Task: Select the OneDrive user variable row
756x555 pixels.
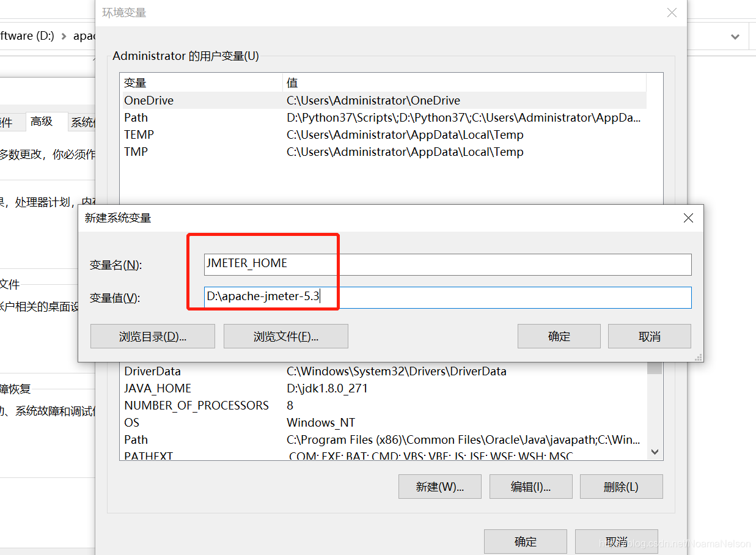Action: (x=384, y=100)
